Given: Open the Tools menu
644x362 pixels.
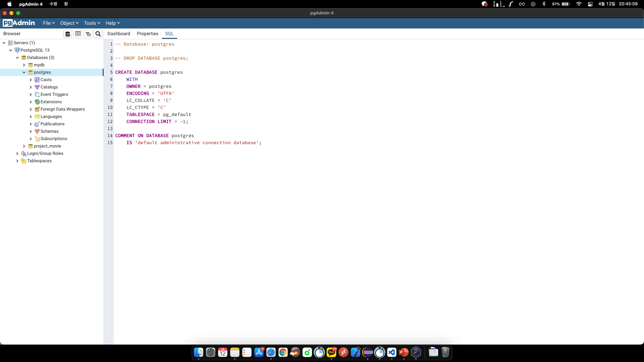Looking at the screenshot, I should [x=92, y=23].
